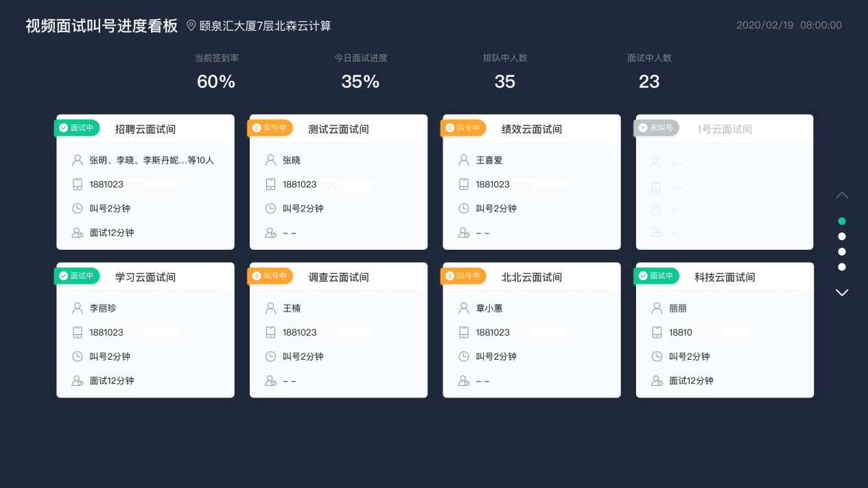
Task: Open the 科技云面试间 room title
Action: (725, 277)
